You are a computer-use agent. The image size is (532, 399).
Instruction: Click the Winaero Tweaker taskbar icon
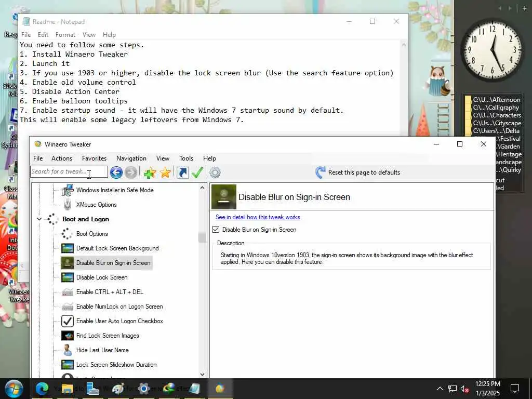coord(220,389)
